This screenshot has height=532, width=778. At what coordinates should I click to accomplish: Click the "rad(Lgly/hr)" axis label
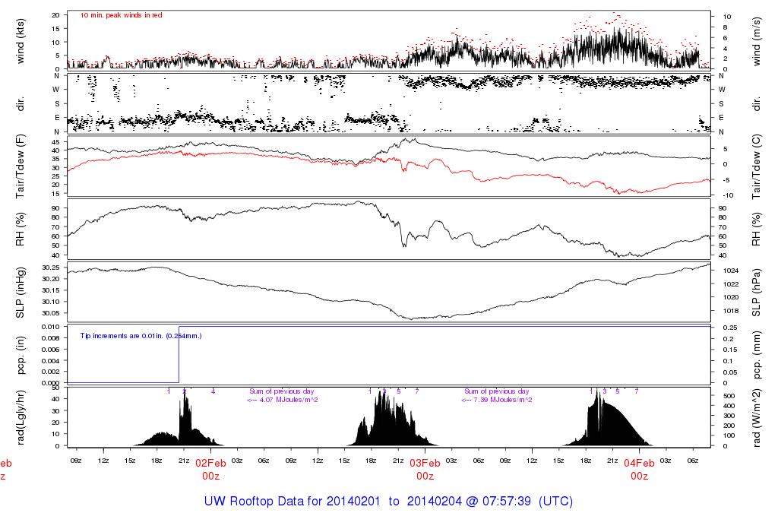(21, 417)
